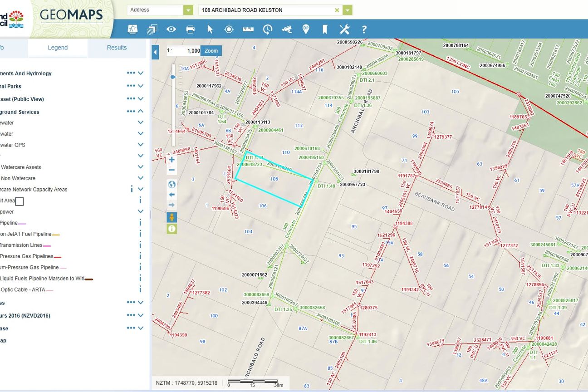Expand the Non Watercare sublayer

[x=141, y=178]
